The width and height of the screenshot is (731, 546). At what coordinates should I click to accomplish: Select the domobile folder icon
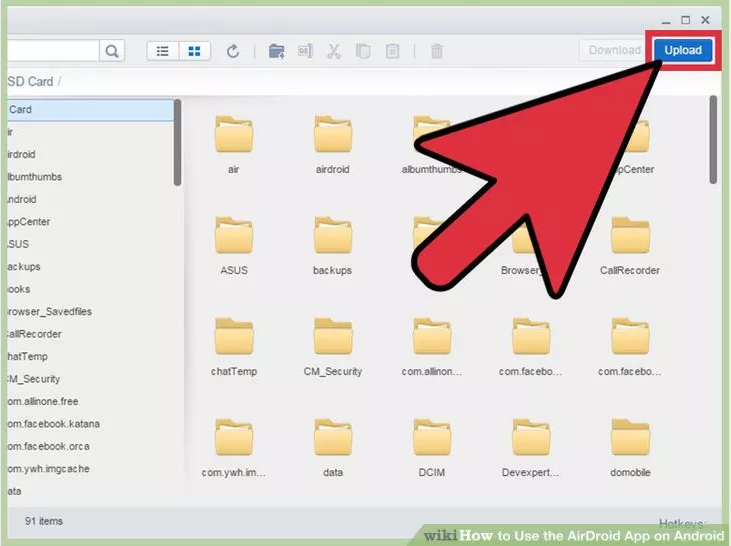pos(630,437)
